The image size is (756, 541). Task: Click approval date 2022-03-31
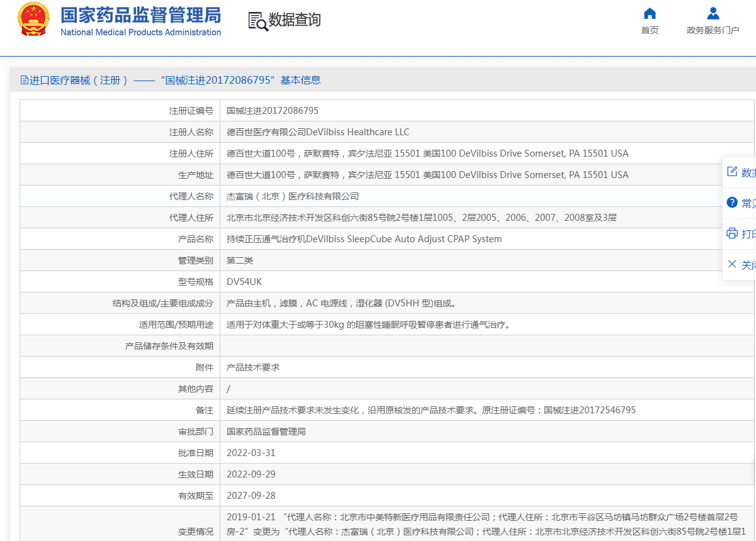click(251, 453)
